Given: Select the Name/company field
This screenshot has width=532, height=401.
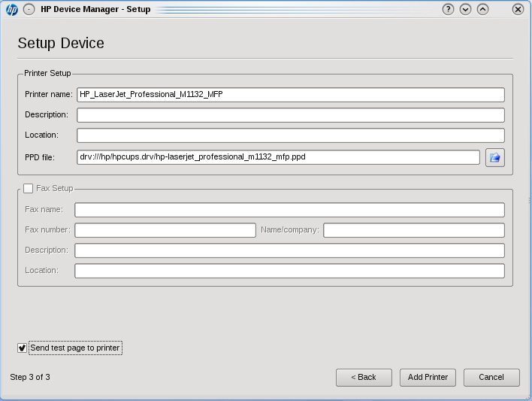Looking at the screenshot, I should point(414,230).
